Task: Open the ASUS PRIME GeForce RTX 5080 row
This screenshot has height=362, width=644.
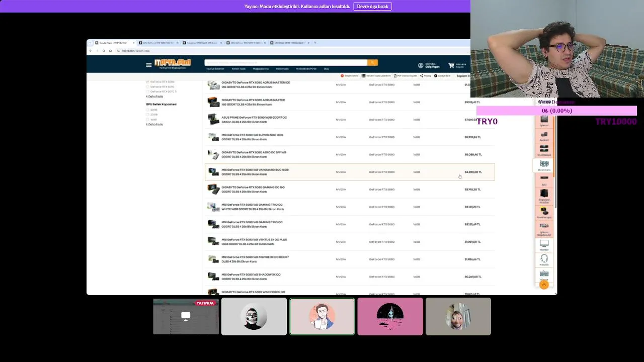Action: (x=350, y=120)
